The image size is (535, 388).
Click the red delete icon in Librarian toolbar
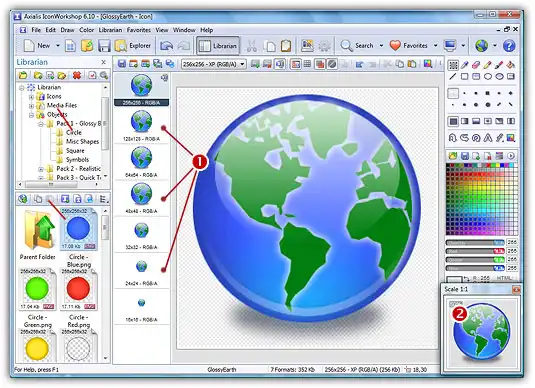[77, 75]
